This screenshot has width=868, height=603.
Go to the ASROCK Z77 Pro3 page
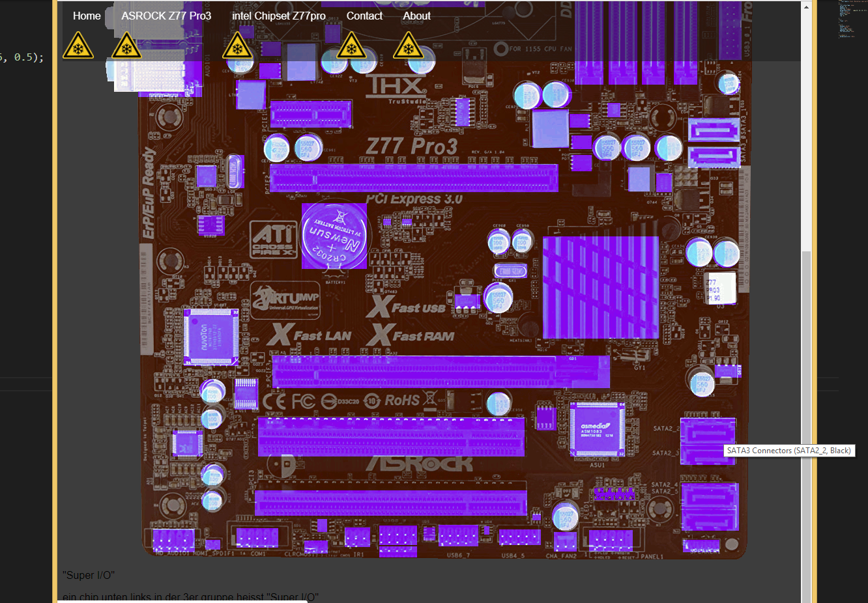[x=166, y=16]
